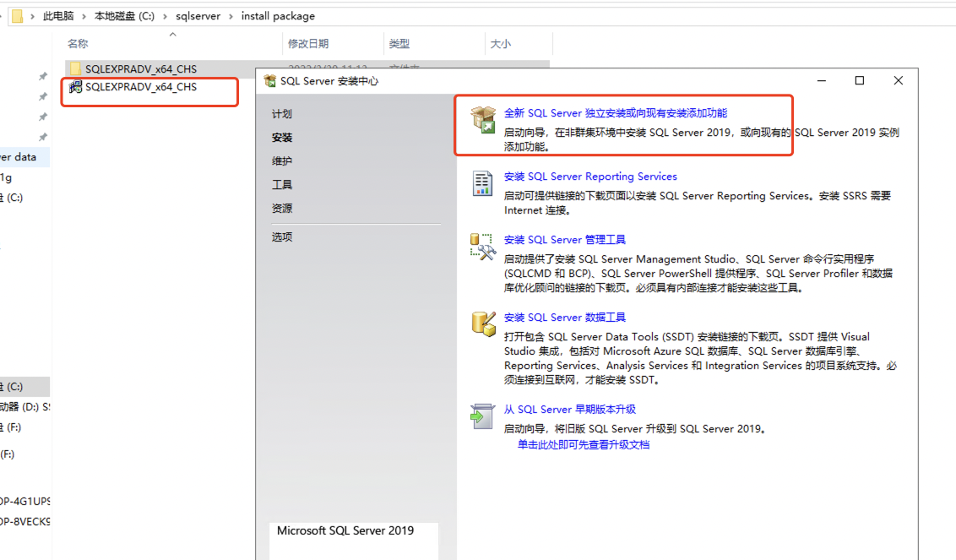Sort by 修改日期 column header
The width and height of the screenshot is (956, 560).
pyautogui.click(x=308, y=44)
